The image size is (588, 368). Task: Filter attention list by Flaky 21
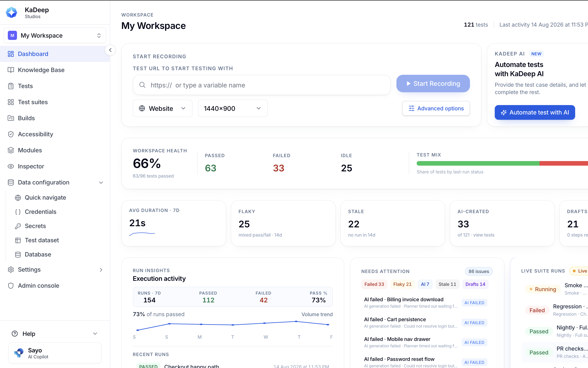402,284
